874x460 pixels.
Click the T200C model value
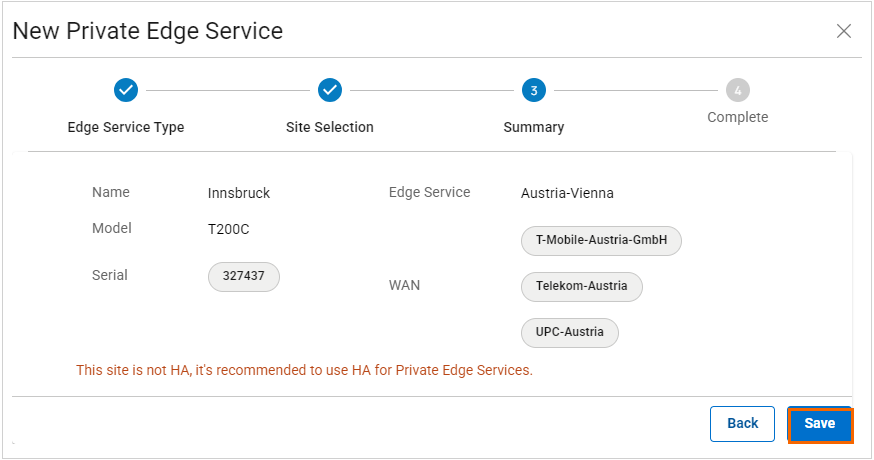pos(228,229)
